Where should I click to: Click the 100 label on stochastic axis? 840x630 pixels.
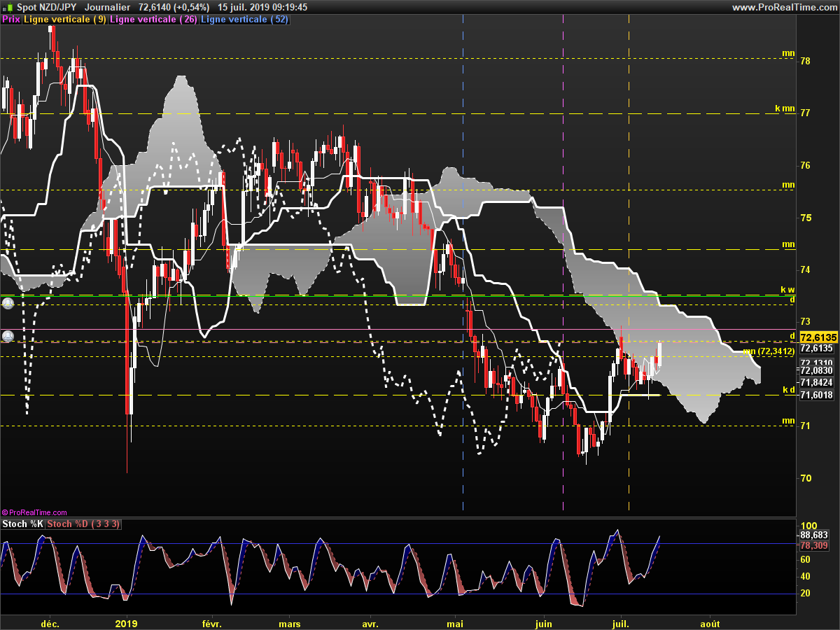point(808,526)
